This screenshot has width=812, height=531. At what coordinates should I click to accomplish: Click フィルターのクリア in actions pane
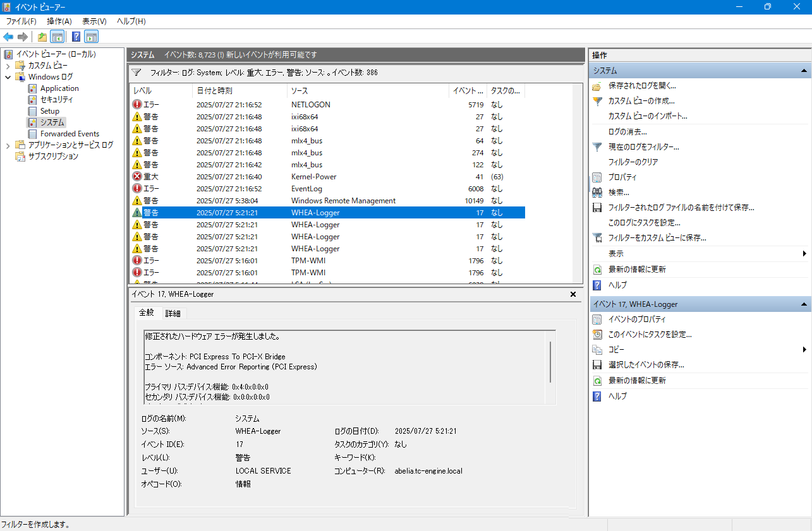(x=633, y=162)
